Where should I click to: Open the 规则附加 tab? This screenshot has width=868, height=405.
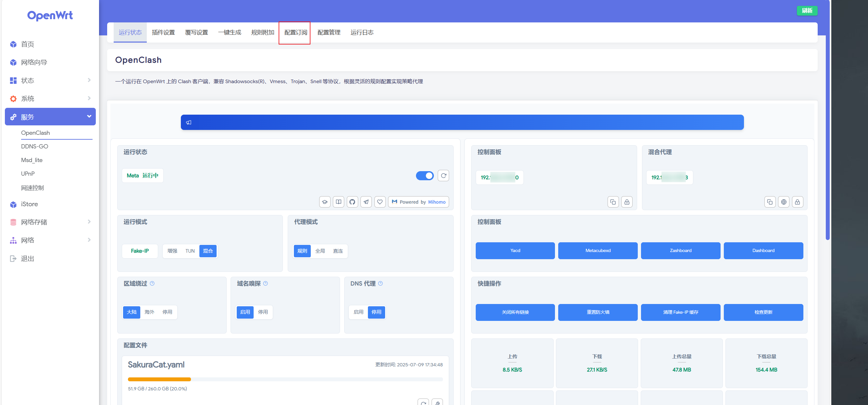pos(262,32)
